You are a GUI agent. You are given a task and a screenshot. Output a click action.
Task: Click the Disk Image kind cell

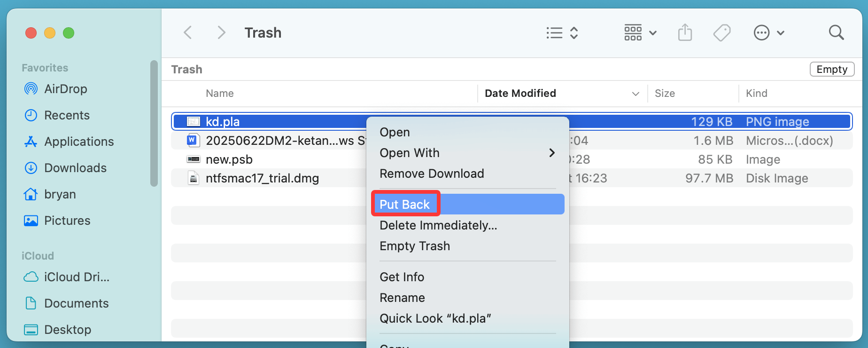click(777, 178)
